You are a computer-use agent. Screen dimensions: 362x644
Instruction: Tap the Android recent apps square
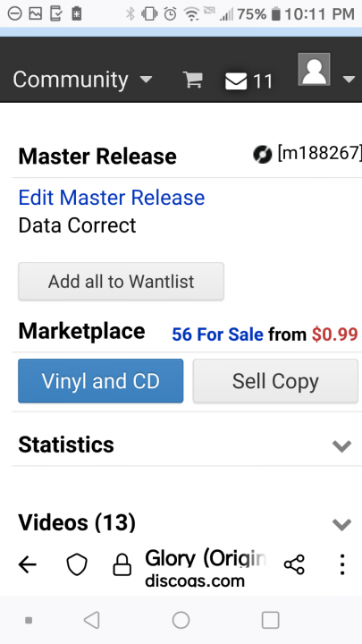click(x=271, y=620)
